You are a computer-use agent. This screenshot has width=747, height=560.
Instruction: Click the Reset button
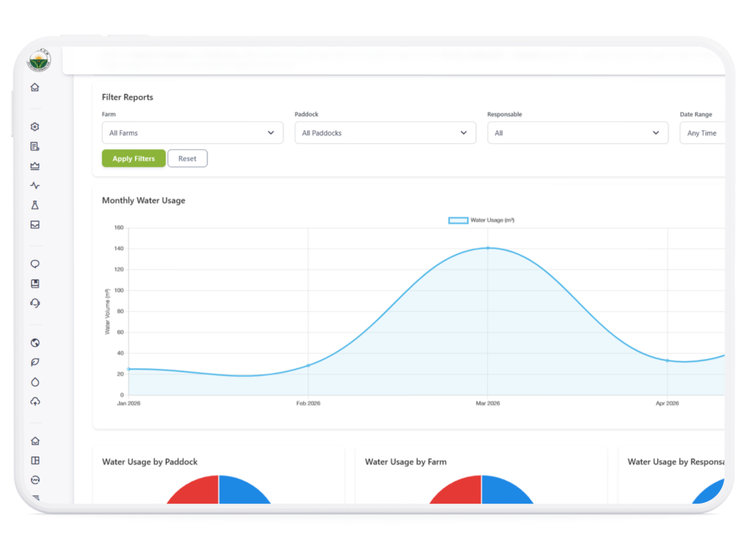pyautogui.click(x=187, y=159)
